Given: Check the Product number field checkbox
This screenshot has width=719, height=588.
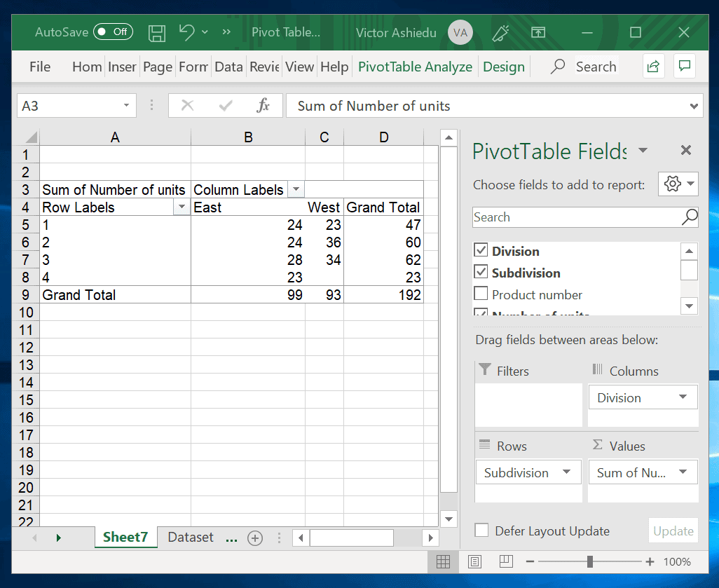Looking at the screenshot, I should [481, 294].
